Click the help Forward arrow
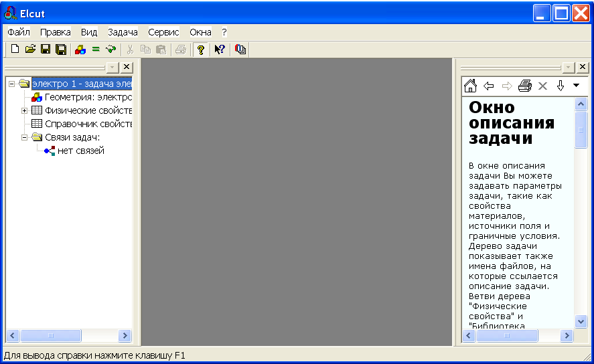Screen dimensions: 594x364 click(x=507, y=86)
